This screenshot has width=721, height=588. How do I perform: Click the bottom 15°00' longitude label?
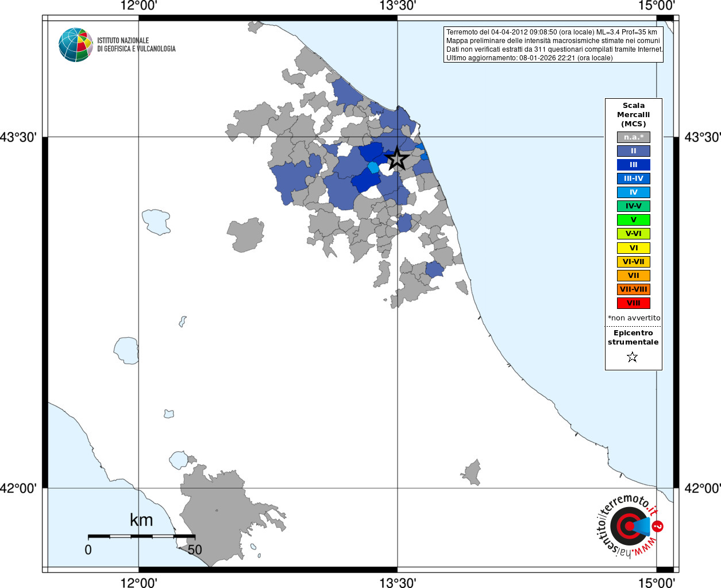click(x=656, y=582)
